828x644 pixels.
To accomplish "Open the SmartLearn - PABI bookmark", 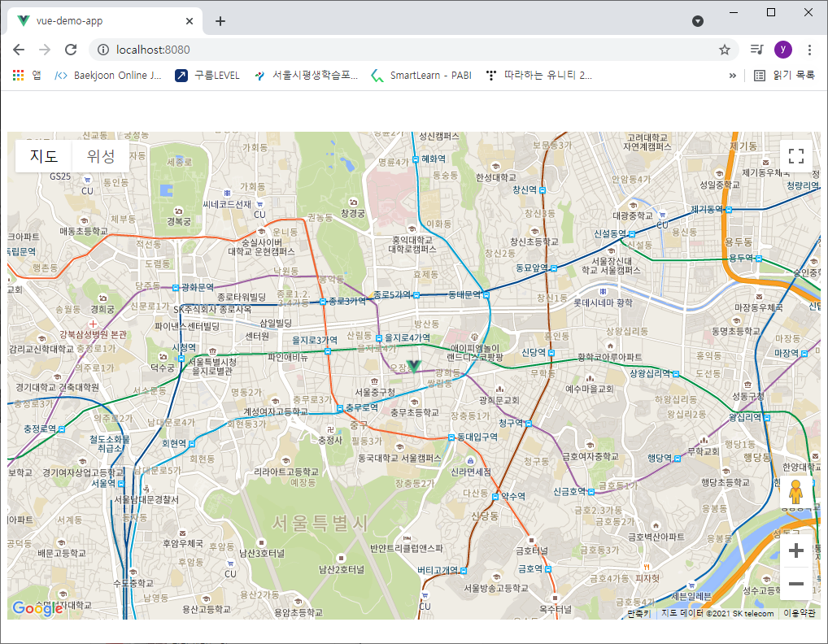I will [421, 76].
